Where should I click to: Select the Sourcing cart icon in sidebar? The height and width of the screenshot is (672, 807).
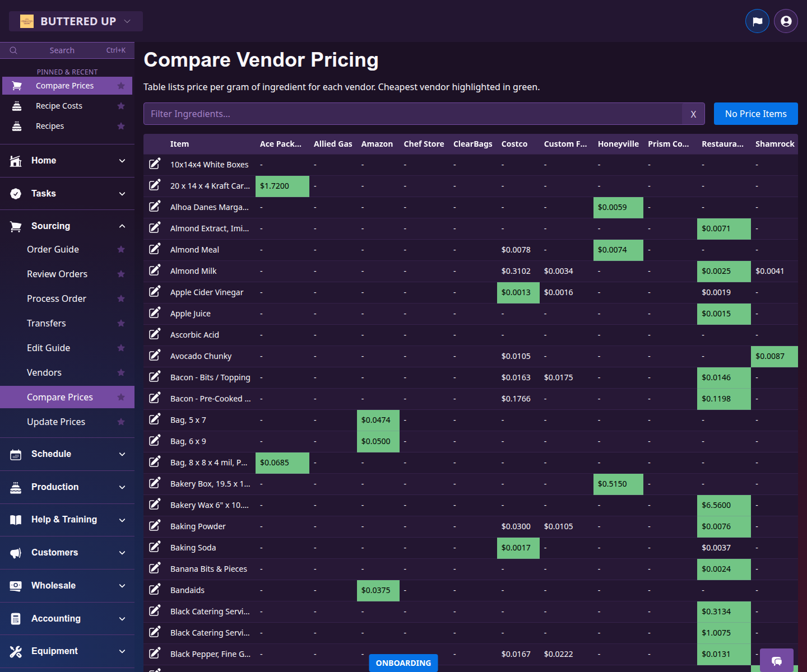click(x=15, y=226)
